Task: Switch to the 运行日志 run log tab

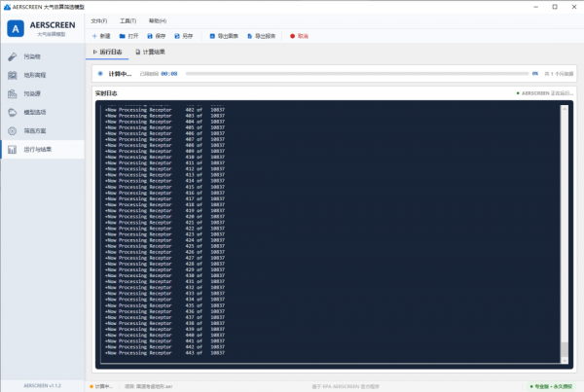Action: coord(107,53)
